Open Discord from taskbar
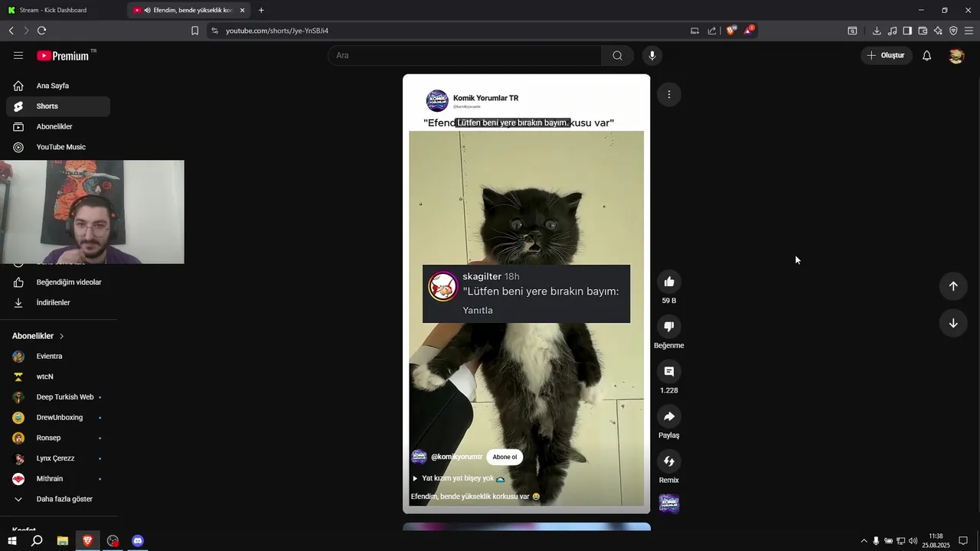 tap(138, 541)
